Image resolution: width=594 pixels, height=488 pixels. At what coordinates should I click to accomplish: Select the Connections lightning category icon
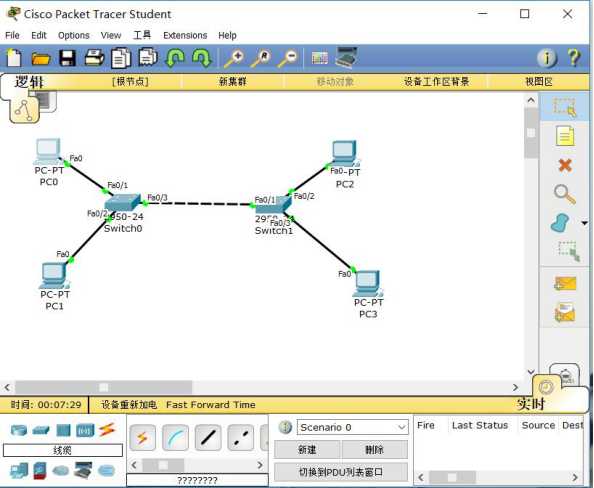107,430
